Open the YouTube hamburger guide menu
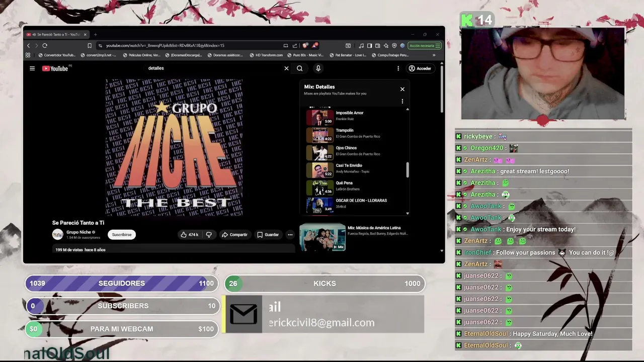This screenshot has height=362, width=644. tap(32, 68)
